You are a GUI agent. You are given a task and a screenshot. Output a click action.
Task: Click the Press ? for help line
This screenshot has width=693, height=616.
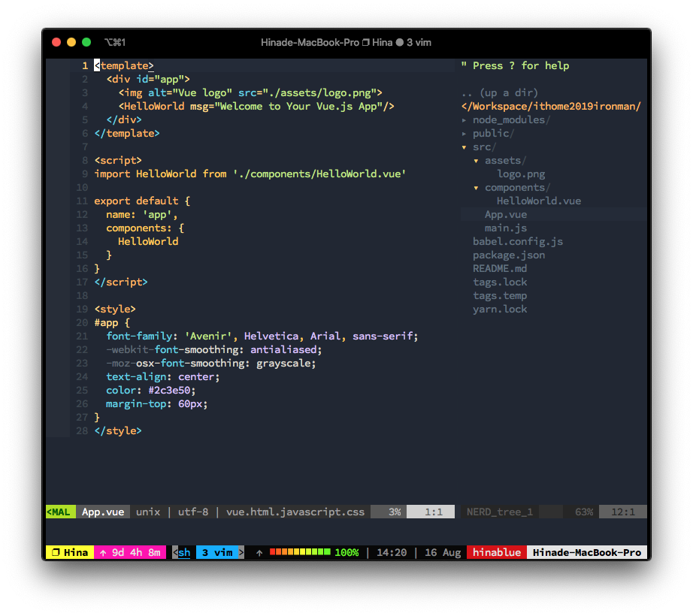pyautogui.click(x=515, y=66)
